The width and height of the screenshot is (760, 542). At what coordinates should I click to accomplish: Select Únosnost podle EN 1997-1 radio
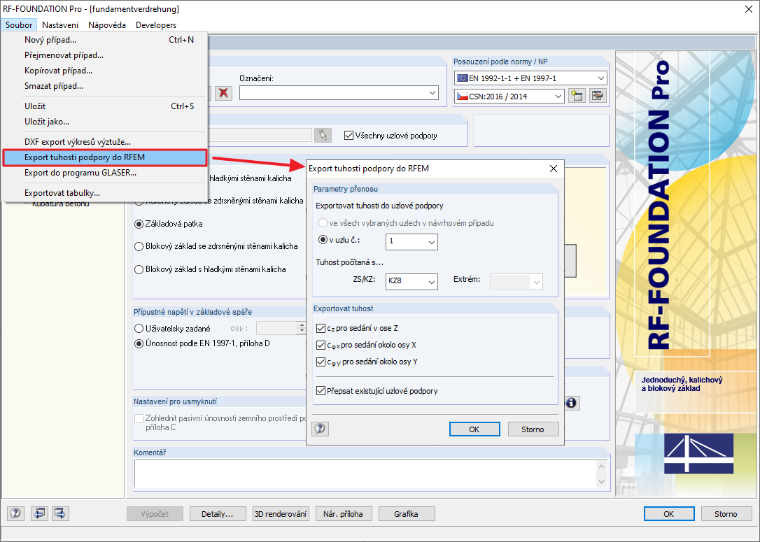(139, 343)
